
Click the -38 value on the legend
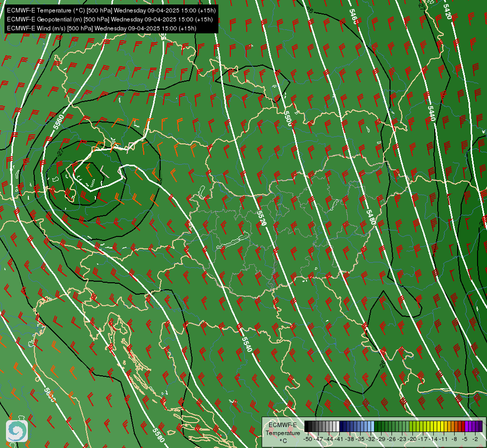tap(350, 439)
